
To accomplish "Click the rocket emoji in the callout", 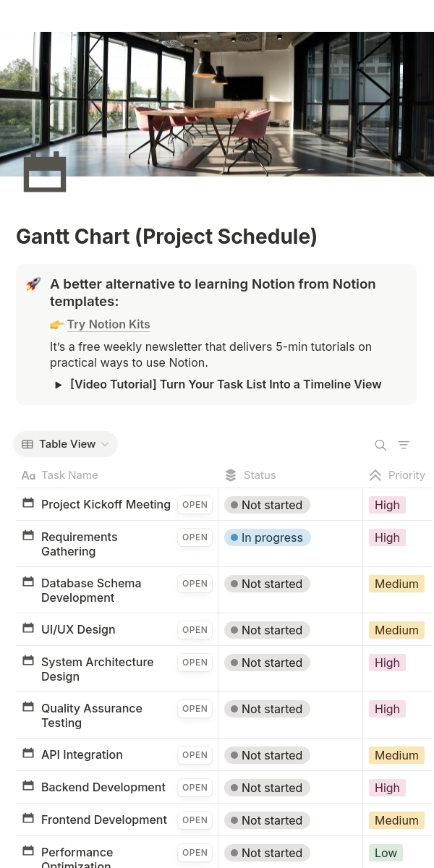I will tap(33, 284).
